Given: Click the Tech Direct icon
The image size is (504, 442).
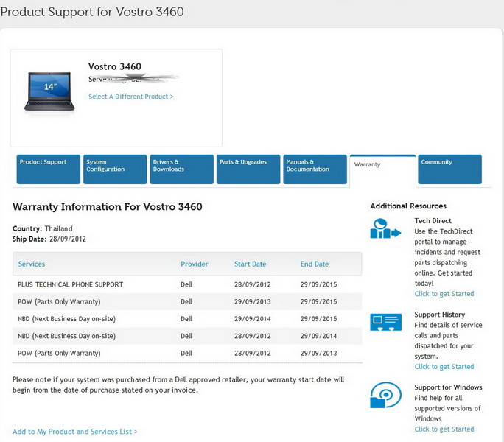Looking at the screenshot, I should [385, 228].
